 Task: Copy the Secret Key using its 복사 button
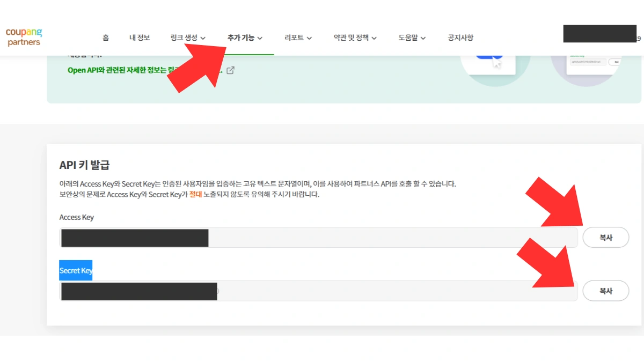(x=606, y=291)
